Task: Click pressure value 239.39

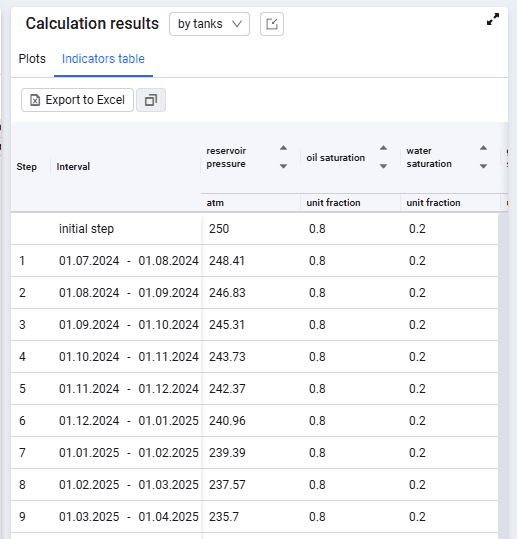Action: [x=227, y=452]
